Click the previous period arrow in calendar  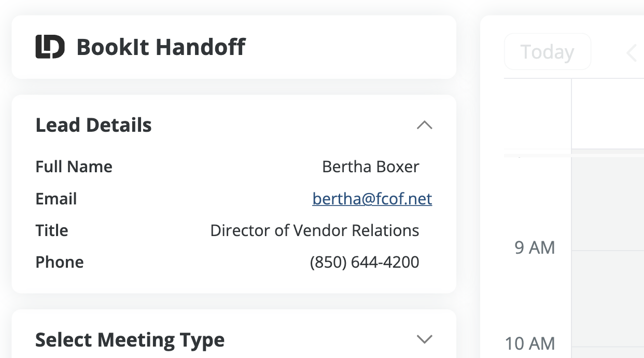(x=631, y=52)
